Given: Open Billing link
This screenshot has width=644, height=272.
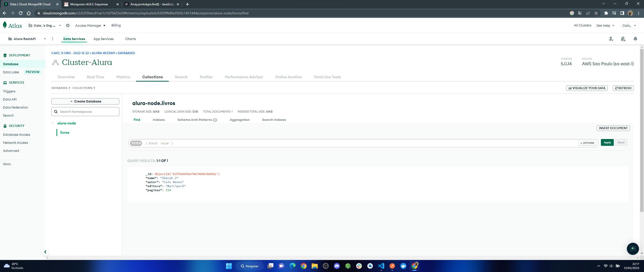Looking at the screenshot, I should 116,25.
